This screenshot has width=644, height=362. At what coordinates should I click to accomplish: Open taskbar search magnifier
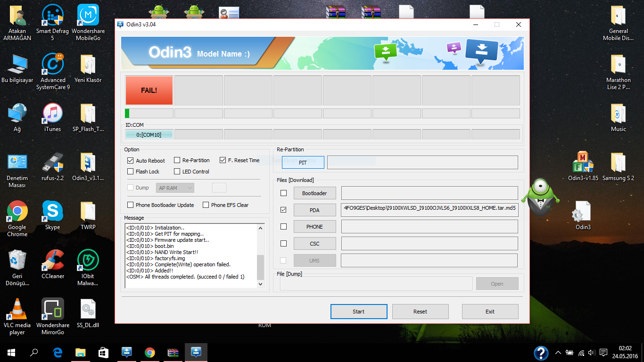(x=34, y=353)
